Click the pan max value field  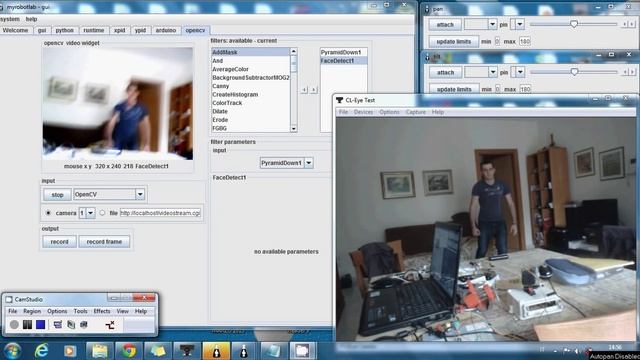click(x=524, y=42)
